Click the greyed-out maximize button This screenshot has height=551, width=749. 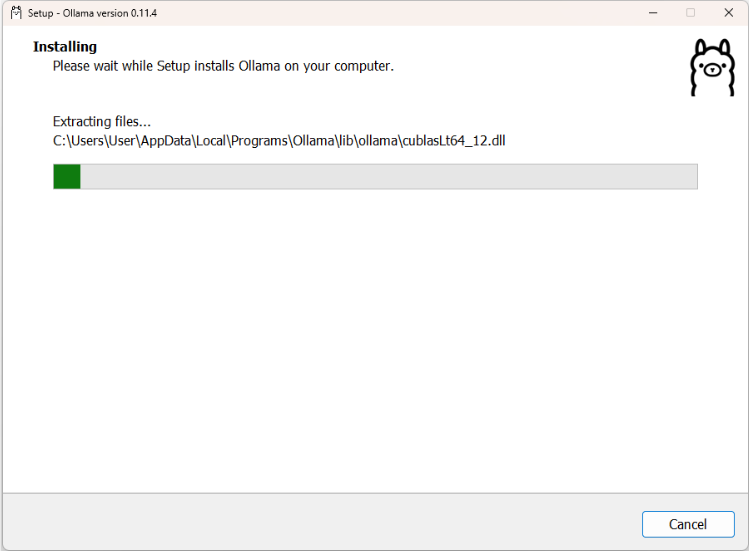click(x=690, y=13)
